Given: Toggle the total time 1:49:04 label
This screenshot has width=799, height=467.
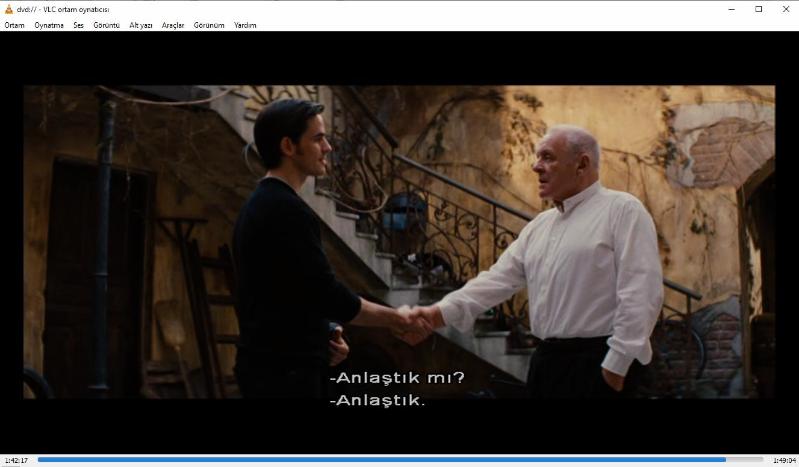Looking at the screenshot, I should (783, 460).
